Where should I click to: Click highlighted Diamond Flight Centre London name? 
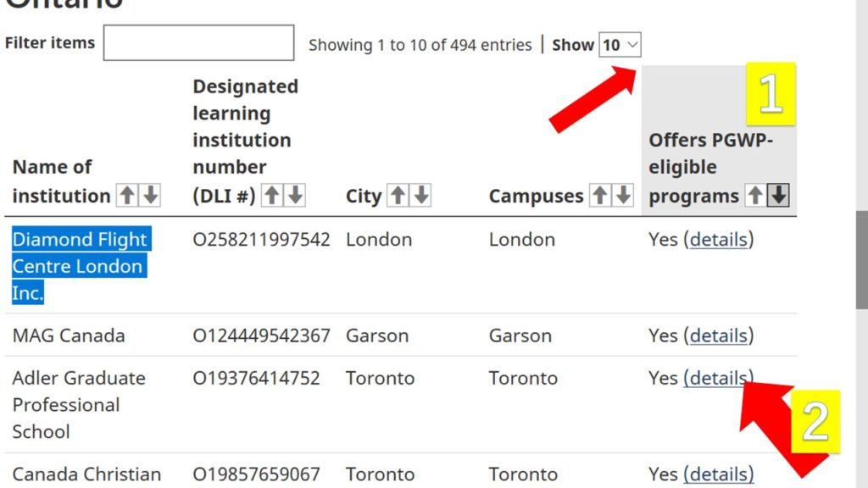80,266
